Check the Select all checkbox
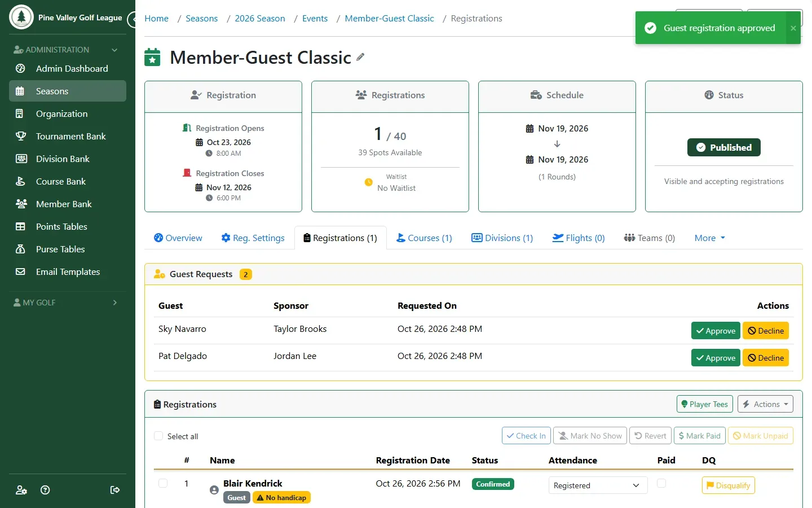812x508 pixels. pyautogui.click(x=158, y=436)
